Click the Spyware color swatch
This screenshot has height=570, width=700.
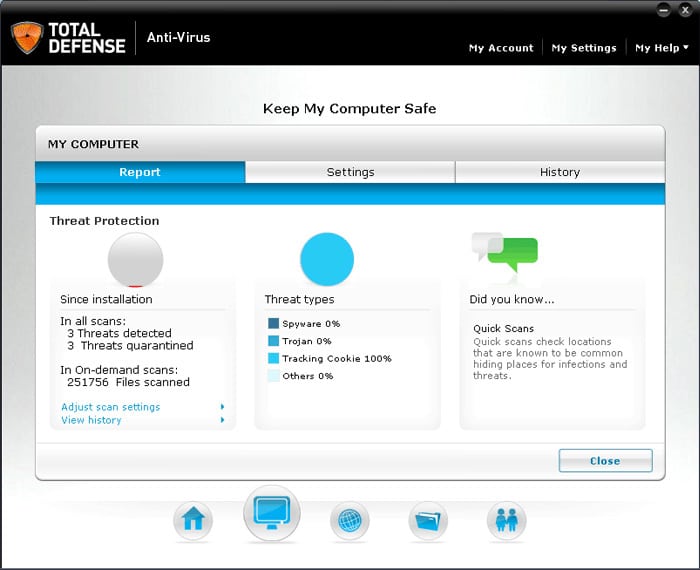(x=273, y=323)
